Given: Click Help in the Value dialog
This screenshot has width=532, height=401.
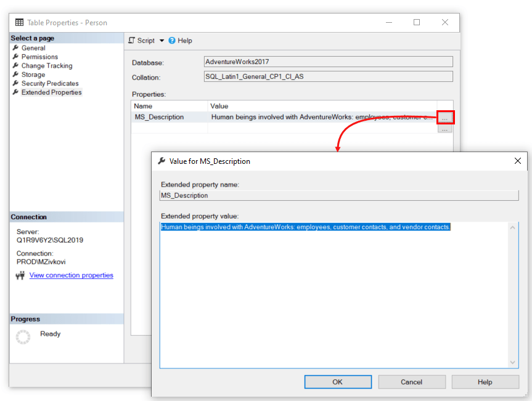Looking at the screenshot, I should pos(485,381).
